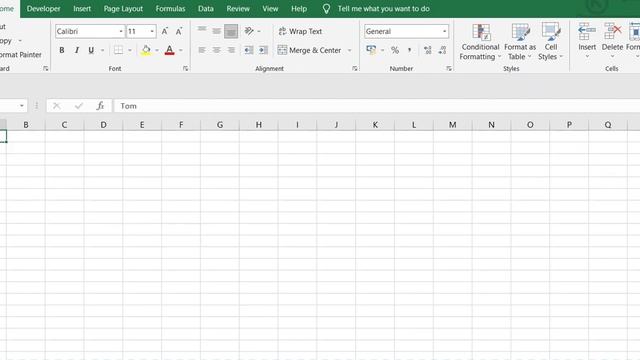Apply Comma Style

(409, 50)
